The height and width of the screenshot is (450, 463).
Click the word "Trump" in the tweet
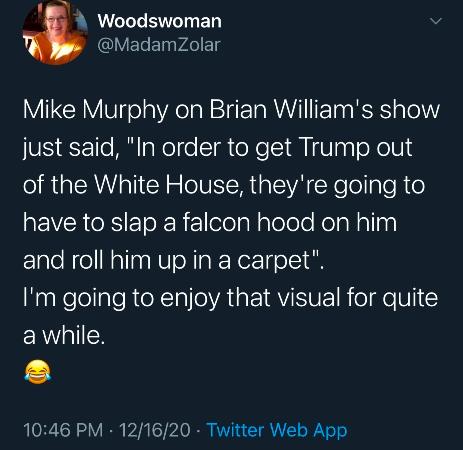pyautogui.click(x=335, y=148)
